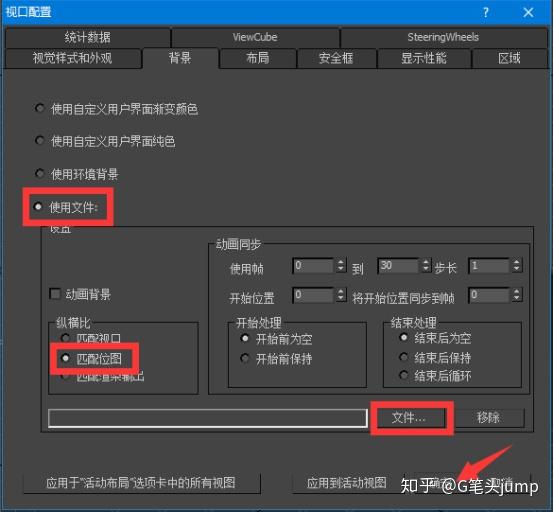This screenshot has width=554, height=512.
Task: Click the 开始位置 value field
Action: click(313, 295)
